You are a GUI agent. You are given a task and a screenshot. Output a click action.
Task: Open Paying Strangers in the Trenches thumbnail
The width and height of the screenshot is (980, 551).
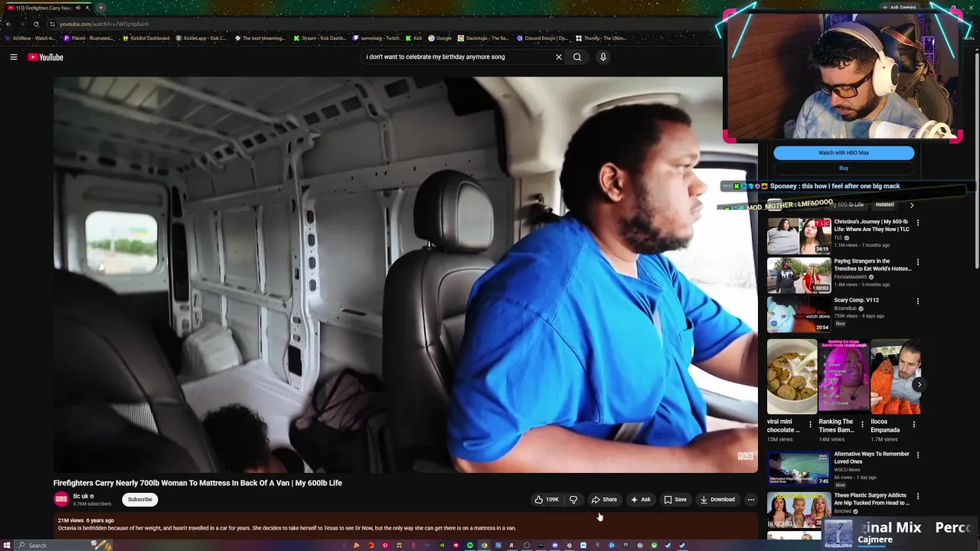pyautogui.click(x=799, y=275)
